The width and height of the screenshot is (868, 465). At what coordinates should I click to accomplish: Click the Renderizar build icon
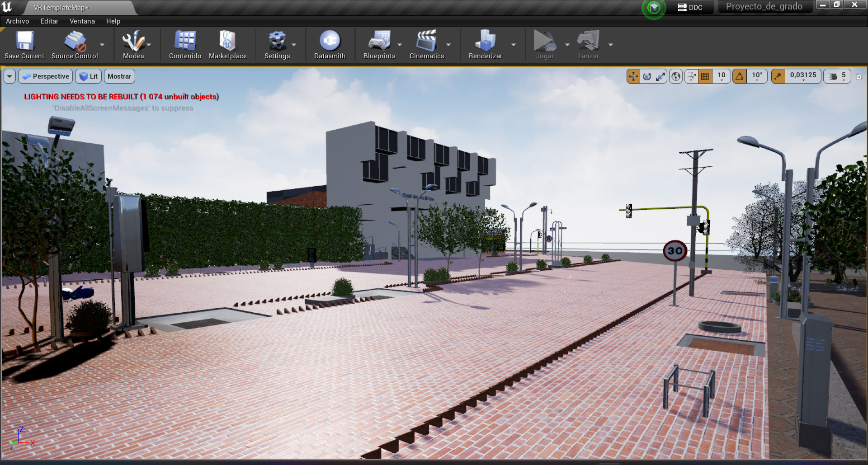(x=485, y=45)
